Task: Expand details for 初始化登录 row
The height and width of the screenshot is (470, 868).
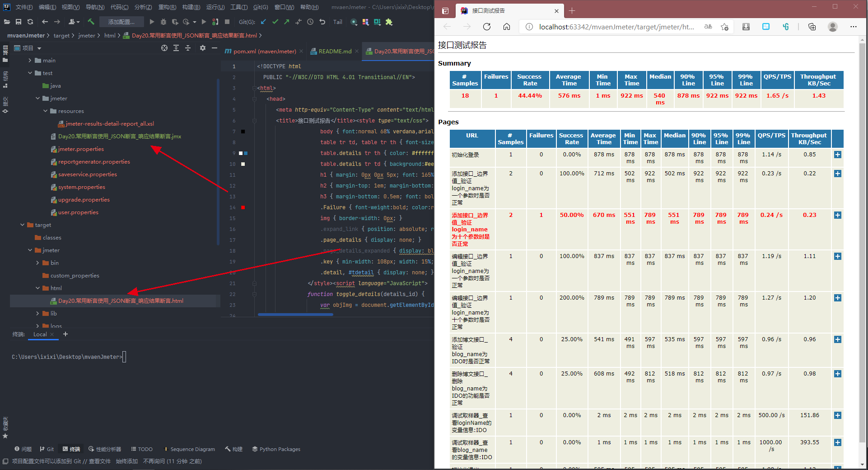Action: click(837, 155)
